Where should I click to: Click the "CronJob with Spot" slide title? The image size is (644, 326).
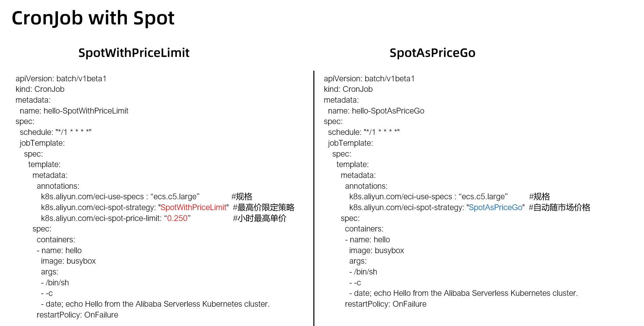93,18
